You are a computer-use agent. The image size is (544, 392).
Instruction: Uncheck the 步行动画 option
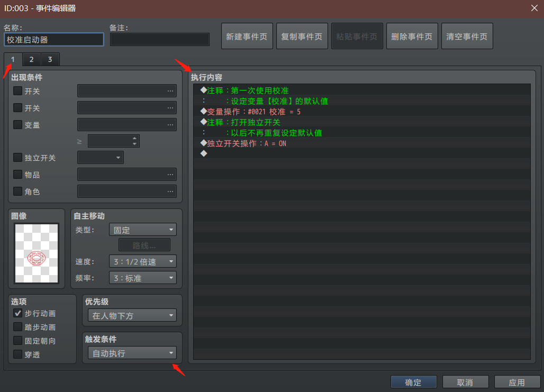tap(17, 313)
